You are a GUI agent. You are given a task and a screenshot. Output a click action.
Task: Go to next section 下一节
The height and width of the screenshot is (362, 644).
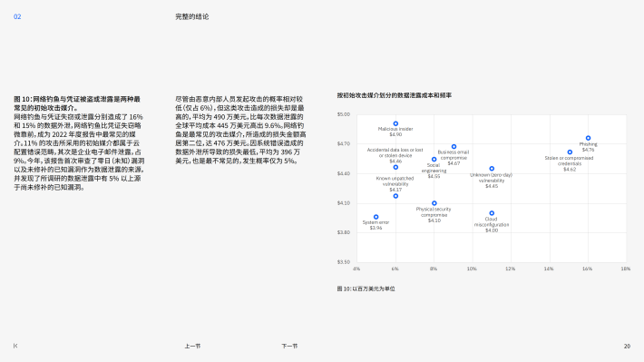pos(289,346)
